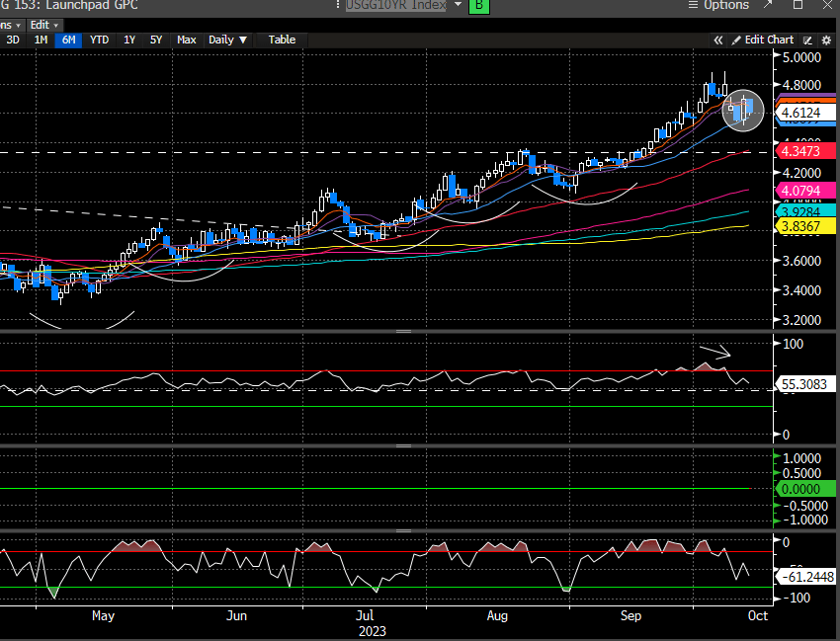Switch to the Table view
The width and height of the screenshot is (840, 641).
[x=282, y=40]
